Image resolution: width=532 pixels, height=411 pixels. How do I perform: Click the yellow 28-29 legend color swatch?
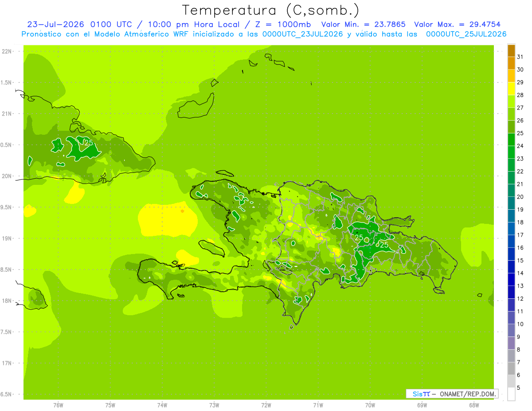click(x=511, y=89)
